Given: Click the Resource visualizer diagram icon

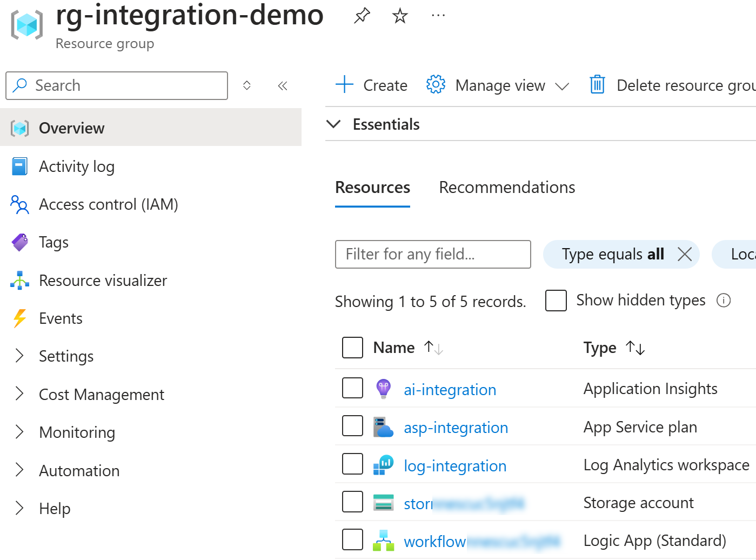Looking at the screenshot, I should [x=20, y=281].
